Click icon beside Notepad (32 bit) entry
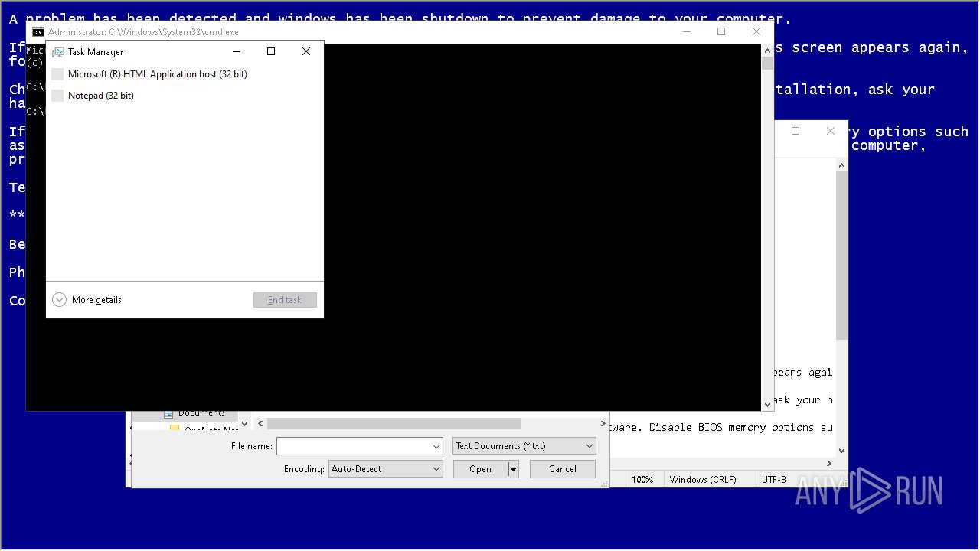Viewport: 980px width, 551px height. [x=57, y=96]
